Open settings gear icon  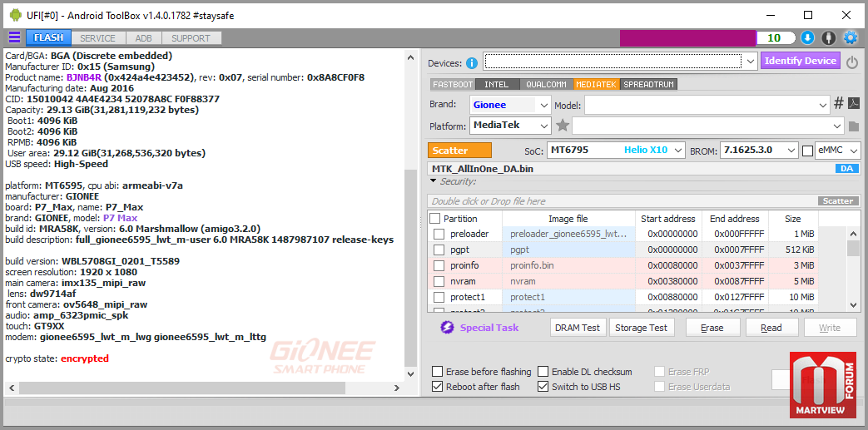click(x=850, y=37)
